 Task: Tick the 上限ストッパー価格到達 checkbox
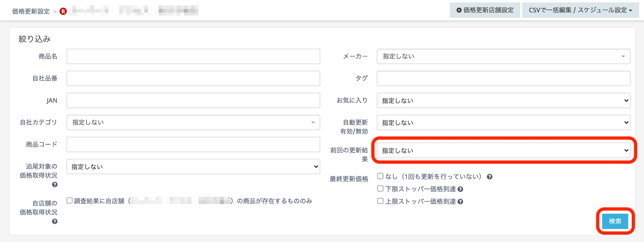point(380,201)
